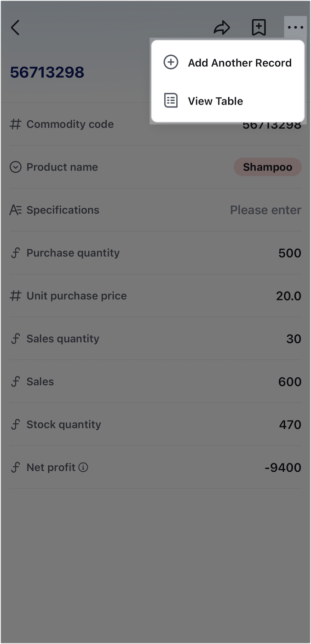Tap the Specifications Please enter field
311x644 pixels.
pos(265,210)
